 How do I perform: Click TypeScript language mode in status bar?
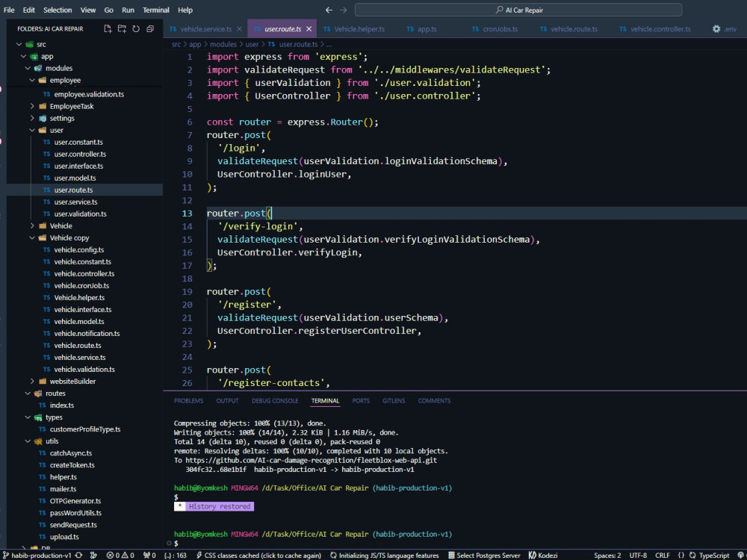pyautogui.click(x=713, y=556)
